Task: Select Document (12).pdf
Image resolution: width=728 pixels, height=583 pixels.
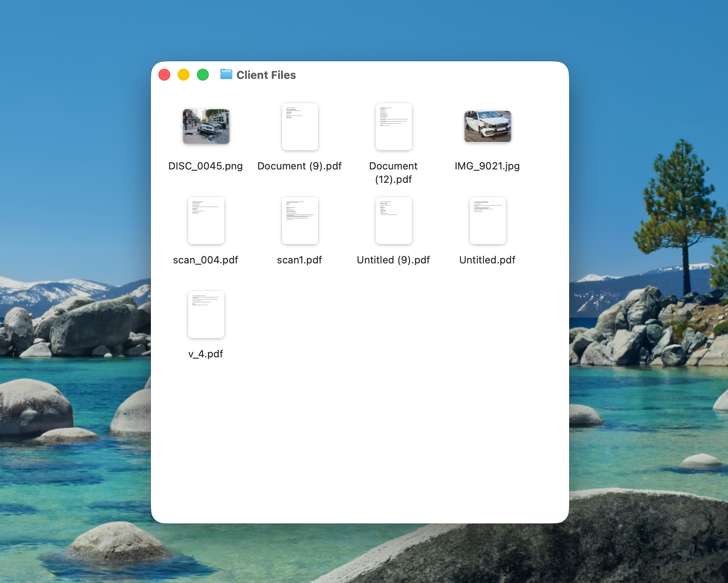Action: [394, 127]
